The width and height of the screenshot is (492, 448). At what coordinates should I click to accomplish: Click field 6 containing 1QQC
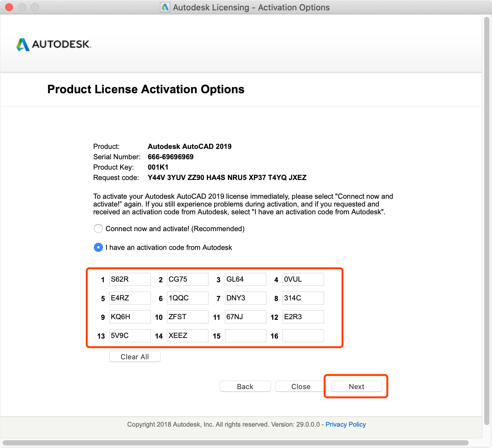[x=187, y=298]
